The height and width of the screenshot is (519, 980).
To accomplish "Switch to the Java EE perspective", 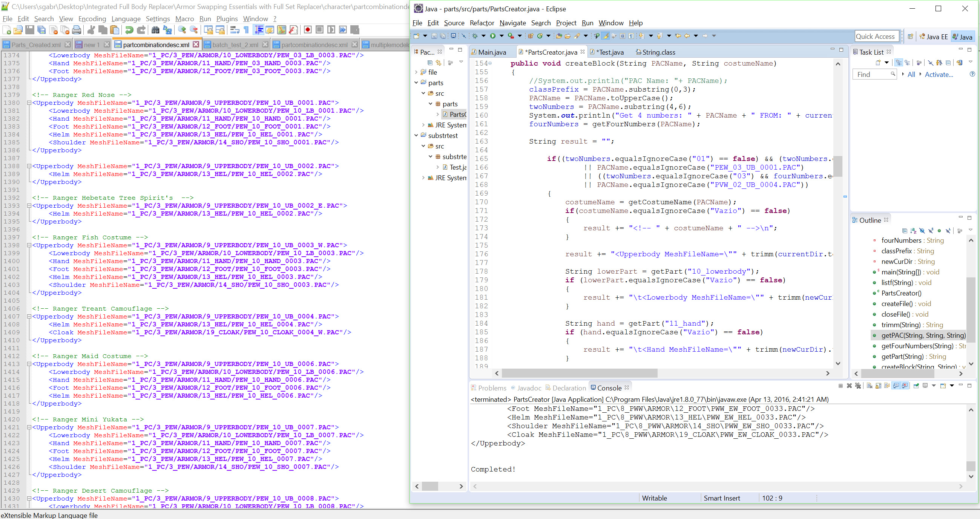I will [933, 37].
